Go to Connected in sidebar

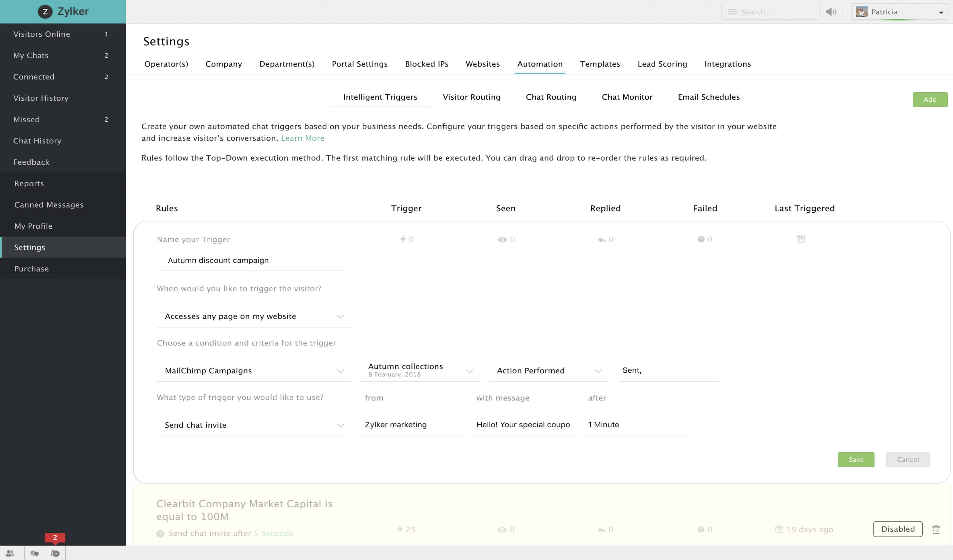63,77
